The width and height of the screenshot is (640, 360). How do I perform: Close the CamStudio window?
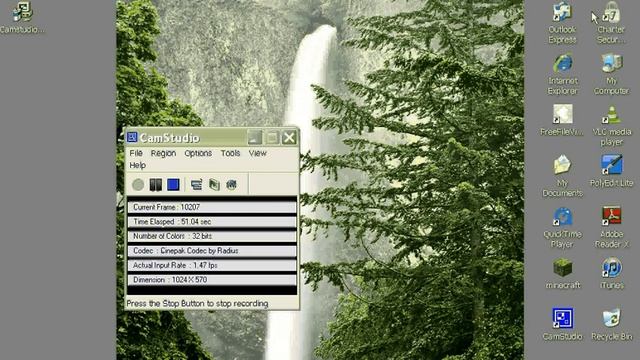click(289, 138)
